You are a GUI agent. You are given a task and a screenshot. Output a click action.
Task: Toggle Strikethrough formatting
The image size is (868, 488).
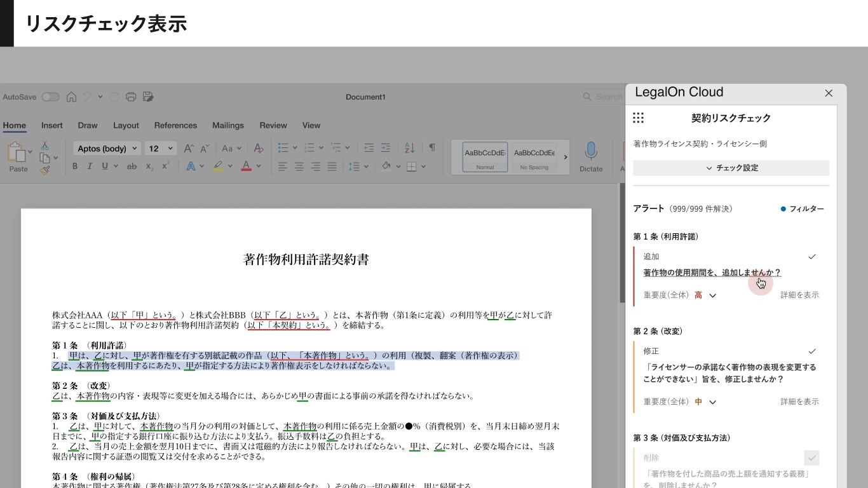tap(132, 166)
